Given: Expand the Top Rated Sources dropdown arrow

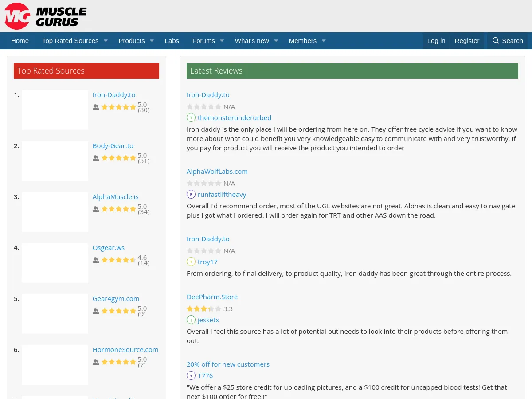Looking at the screenshot, I should [x=106, y=41].
